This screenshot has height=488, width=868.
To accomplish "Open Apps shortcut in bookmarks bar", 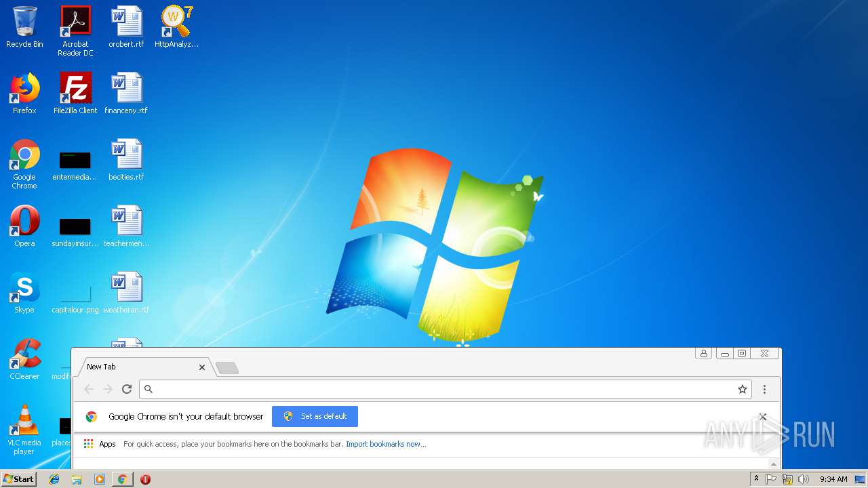I will click(99, 444).
